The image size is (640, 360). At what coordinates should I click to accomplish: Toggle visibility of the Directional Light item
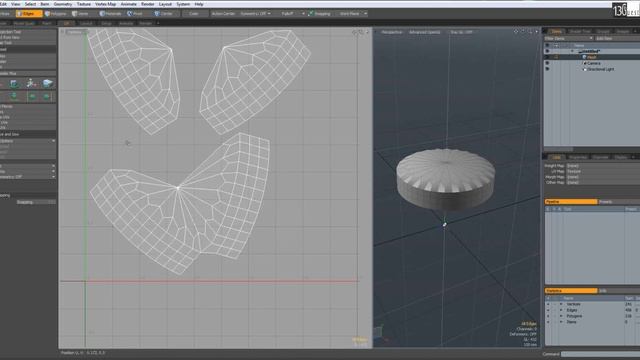pos(547,69)
